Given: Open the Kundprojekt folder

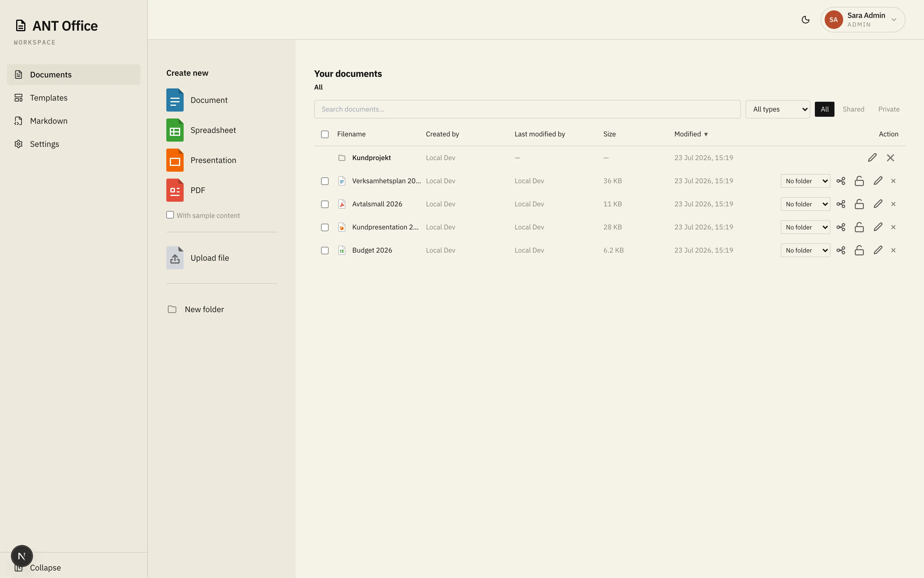Looking at the screenshot, I should [x=371, y=158].
